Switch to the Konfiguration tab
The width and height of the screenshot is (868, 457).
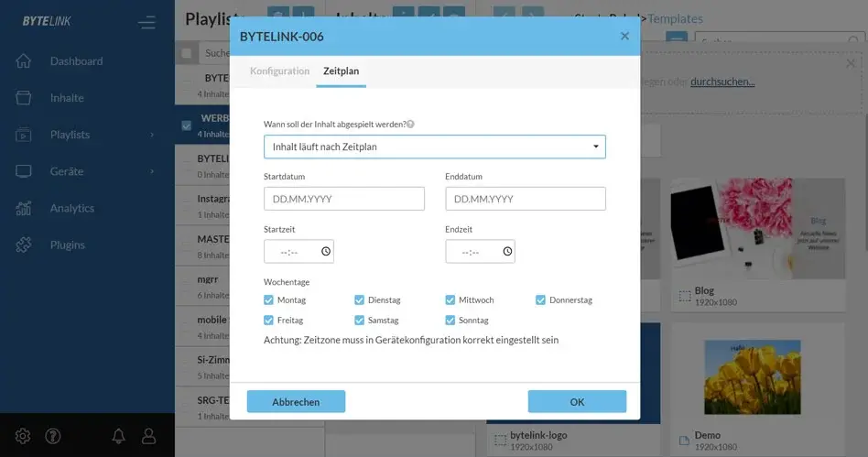point(279,71)
